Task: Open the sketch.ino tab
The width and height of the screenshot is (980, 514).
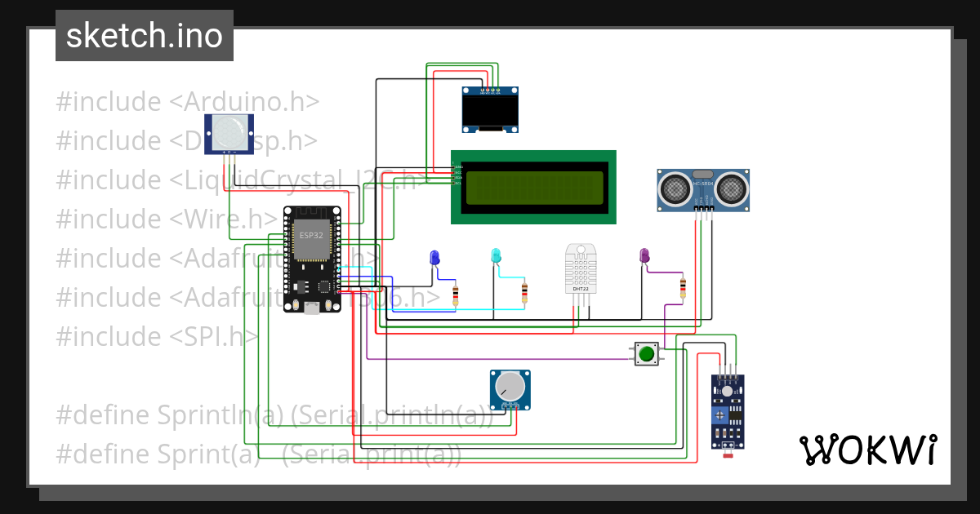Action: (144, 35)
